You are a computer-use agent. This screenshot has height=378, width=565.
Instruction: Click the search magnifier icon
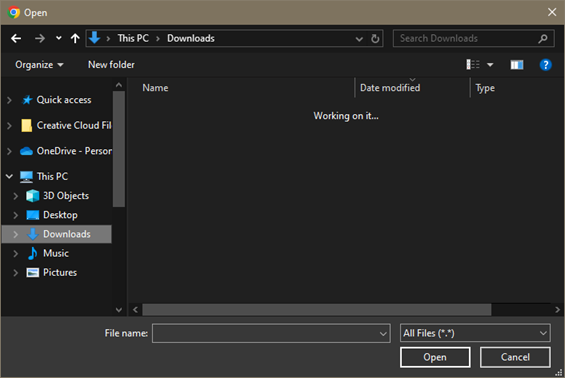543,38
